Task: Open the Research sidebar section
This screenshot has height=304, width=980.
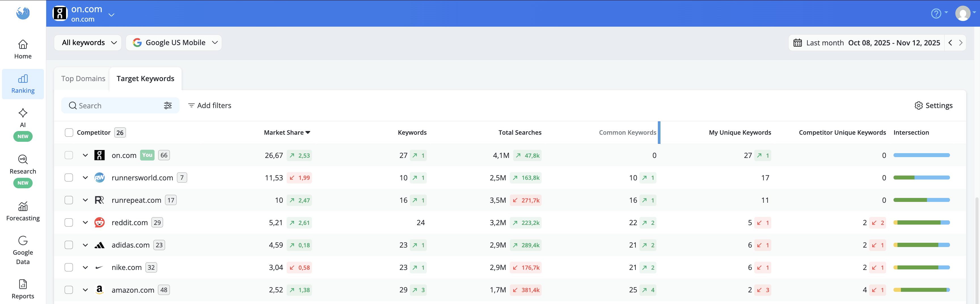Action: coord(23,170)
